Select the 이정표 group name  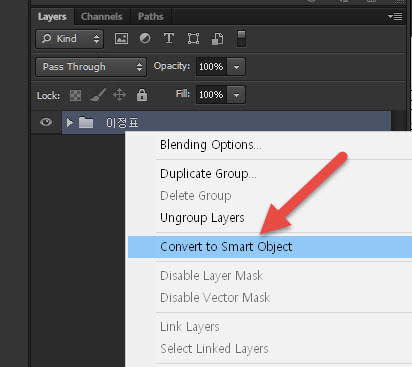pos(122,123)
